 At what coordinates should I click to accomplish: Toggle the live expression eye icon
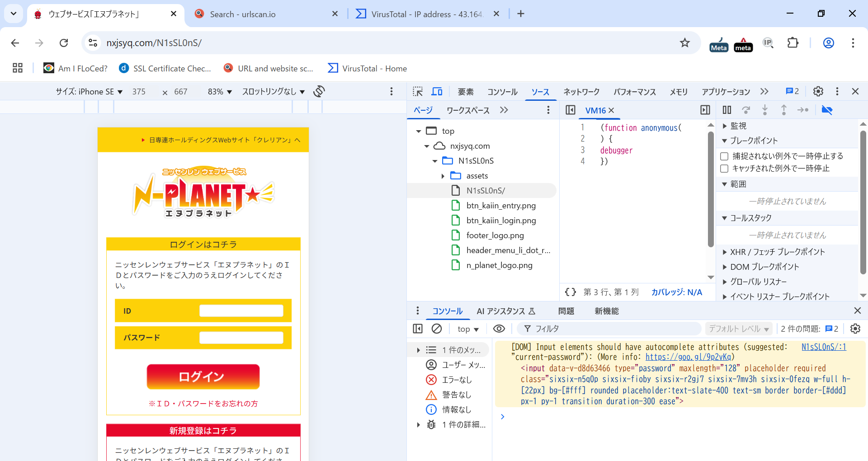pos(499,329)
